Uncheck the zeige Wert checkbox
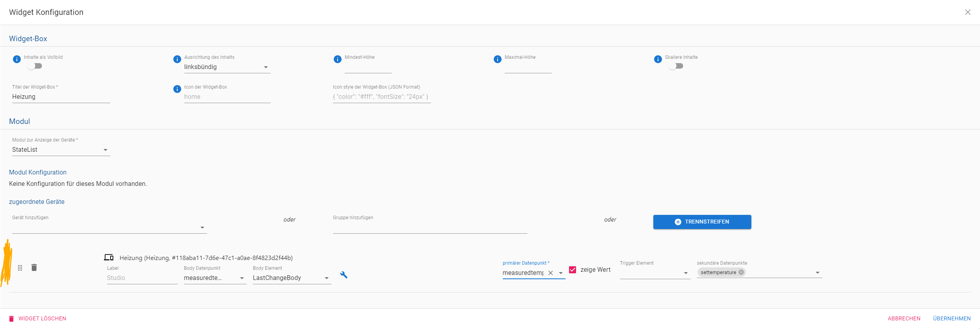This screenshot has width=980, height=329. point(573,270)
